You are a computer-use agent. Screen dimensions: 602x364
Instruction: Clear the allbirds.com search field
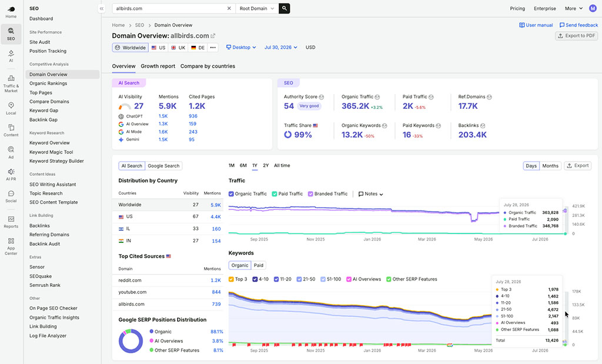[229, 8]
